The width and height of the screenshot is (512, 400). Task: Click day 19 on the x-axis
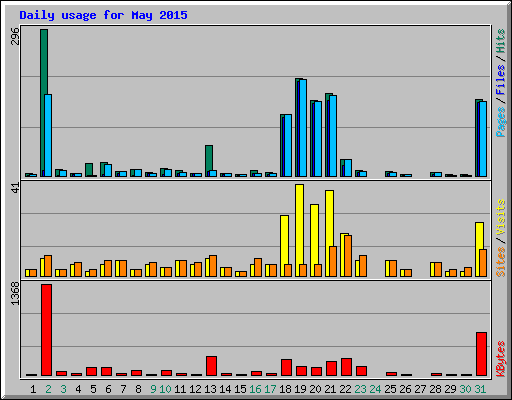coord(300,389)
